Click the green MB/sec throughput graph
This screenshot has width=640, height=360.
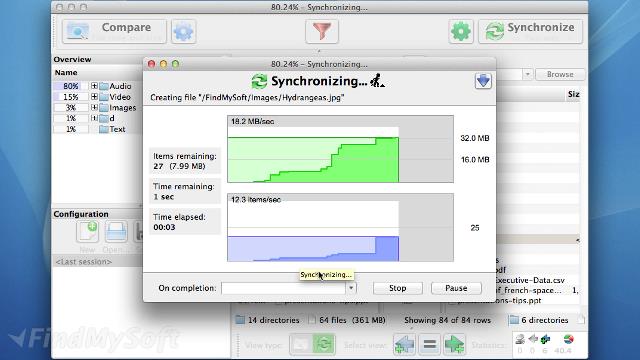340,149
